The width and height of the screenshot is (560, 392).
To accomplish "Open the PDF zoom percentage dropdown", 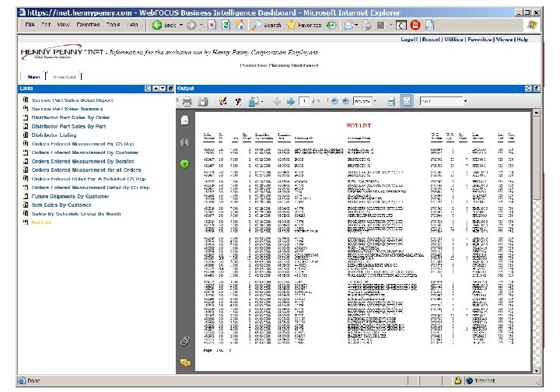I will pyautogui.click(x=375, y=101).
